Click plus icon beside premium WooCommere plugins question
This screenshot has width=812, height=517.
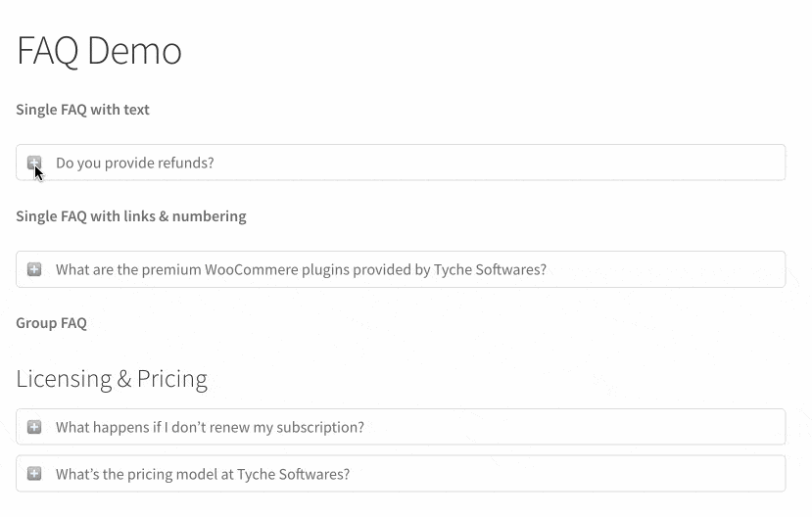coord(34,269)
